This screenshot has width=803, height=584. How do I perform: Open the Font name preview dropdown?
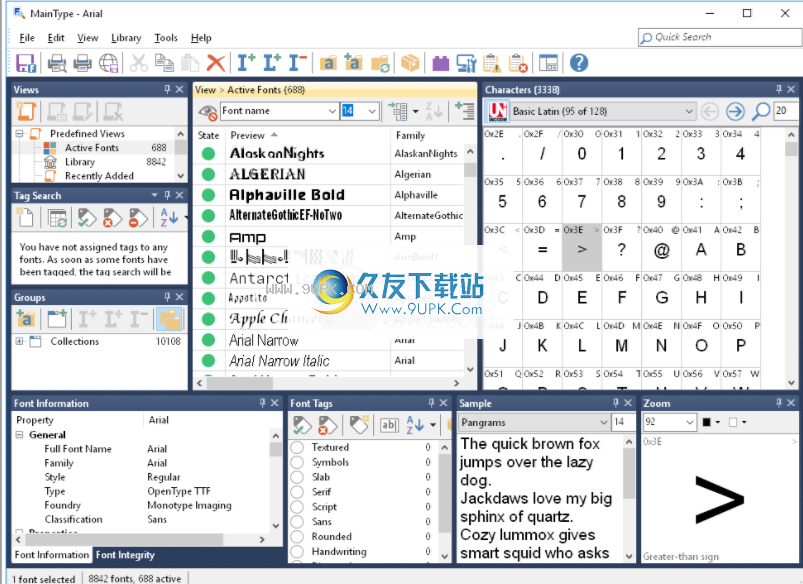pyautogui.click(x=332, y=111)
